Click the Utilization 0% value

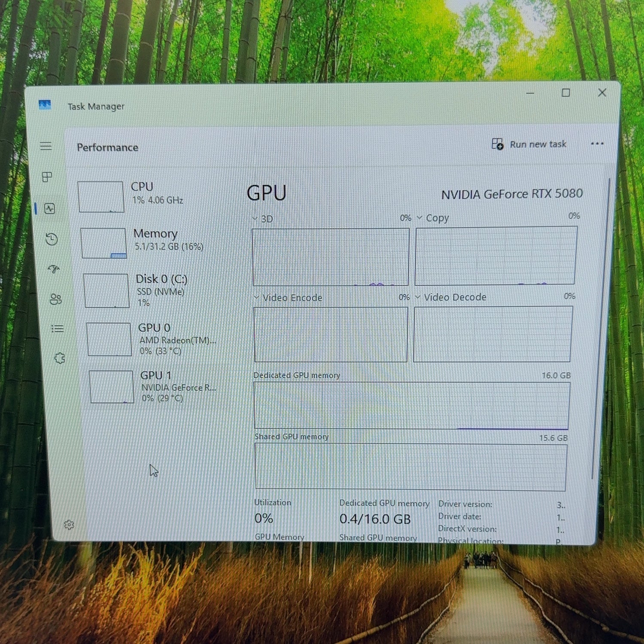click(x=264, y=518)
